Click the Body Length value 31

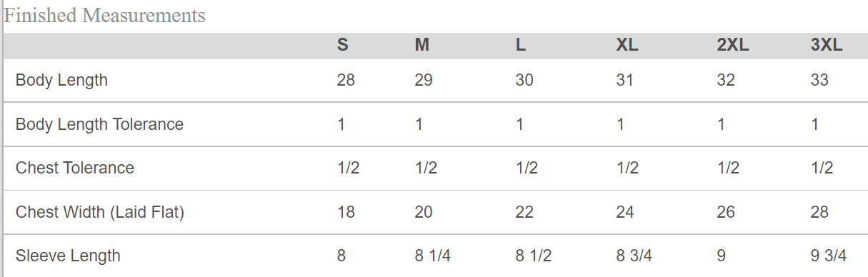click(x=625, y=80)
